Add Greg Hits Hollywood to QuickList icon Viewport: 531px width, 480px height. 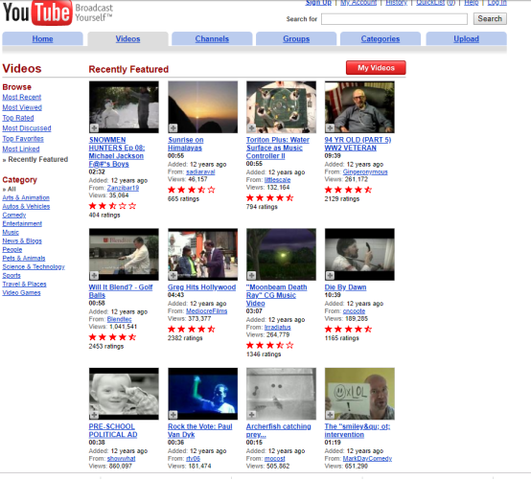click(173, 275)
